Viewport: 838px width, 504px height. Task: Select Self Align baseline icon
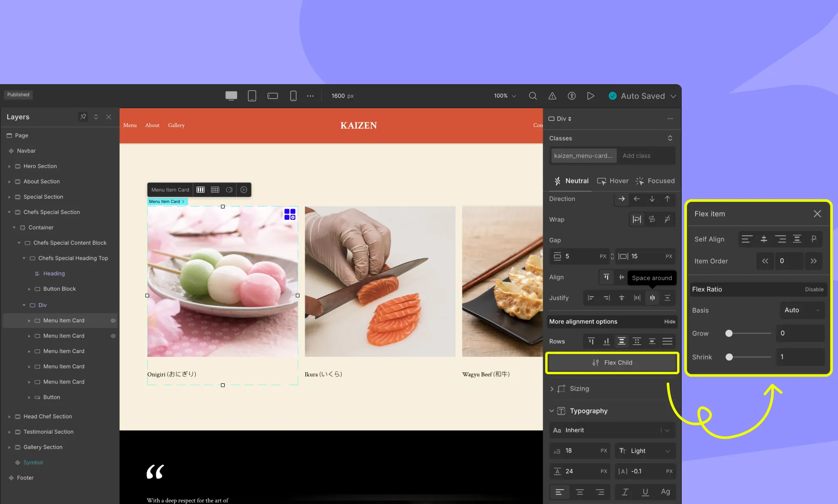814,239
